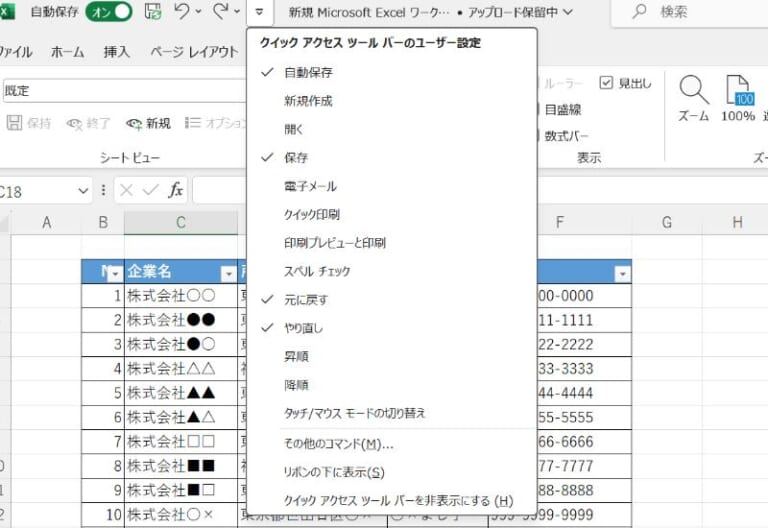768x528 pixels.
Task: Open the Redo history dropdown arrow
Action: [x=237, y=11]
